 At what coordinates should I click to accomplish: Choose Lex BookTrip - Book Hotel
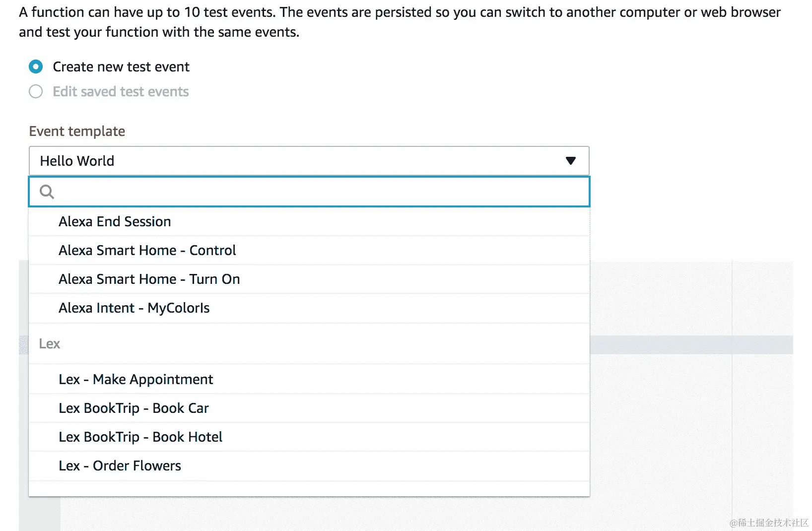pos(140,437)
